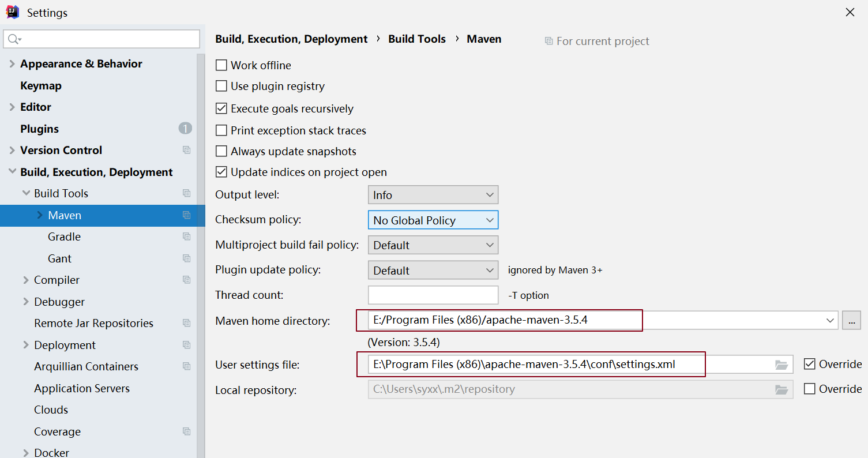This screenshot has width=868, height=458.
Task: Open the Checksum policy combo box
Action: coord(433,220)
